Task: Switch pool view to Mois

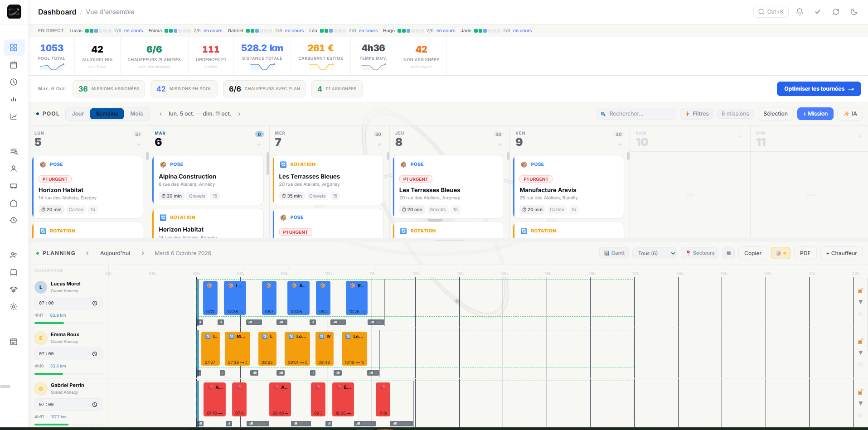Action: click(x=136, y=114)
